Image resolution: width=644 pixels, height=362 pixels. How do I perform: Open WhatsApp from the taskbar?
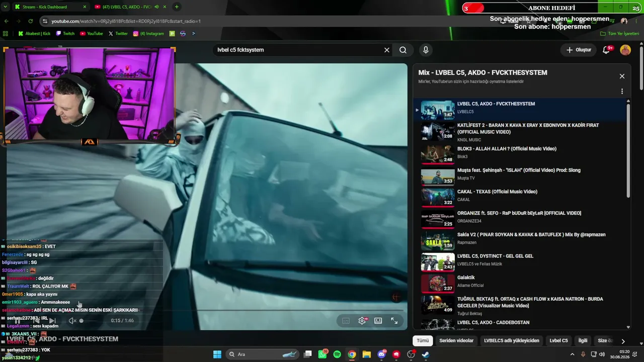[323, 354]
